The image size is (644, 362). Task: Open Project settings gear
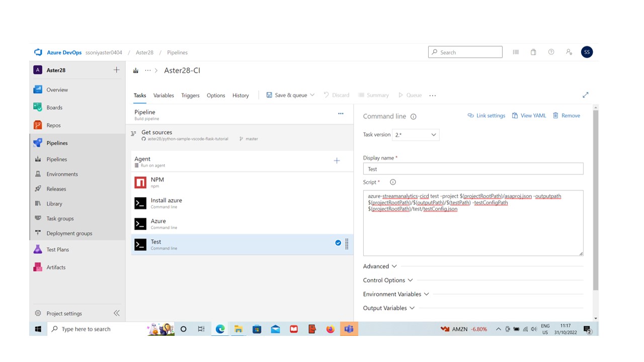tap(38, 313)
